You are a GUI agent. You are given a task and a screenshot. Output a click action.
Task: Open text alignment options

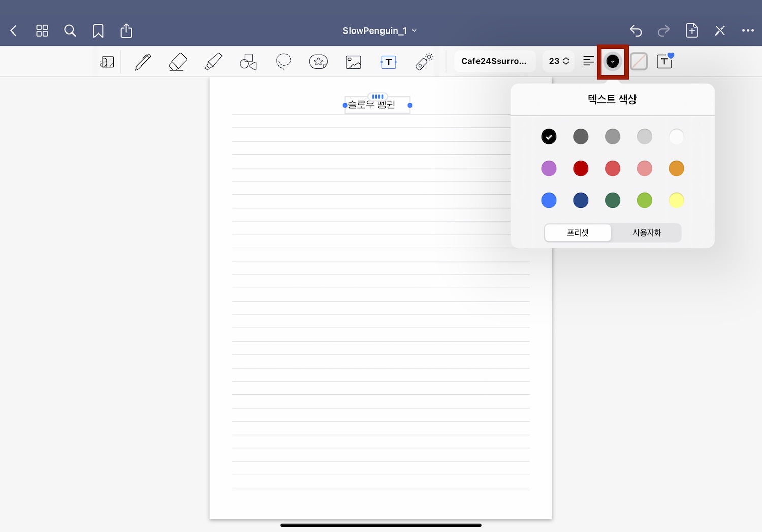(588, 61)
